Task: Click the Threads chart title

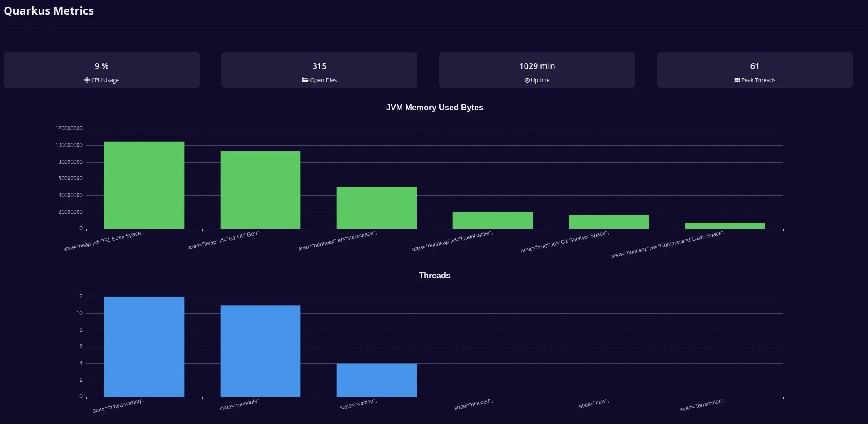Action: [434, 276]
